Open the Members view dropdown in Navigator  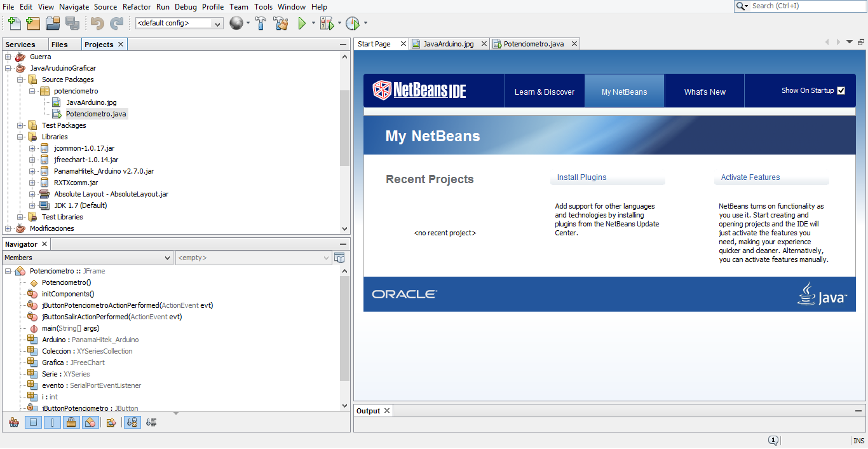88,258
